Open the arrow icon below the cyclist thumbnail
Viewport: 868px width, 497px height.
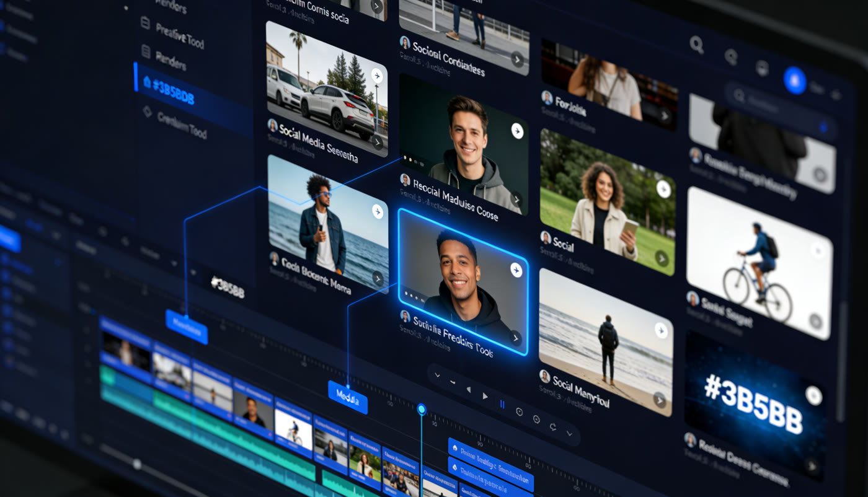click(815, 321)
